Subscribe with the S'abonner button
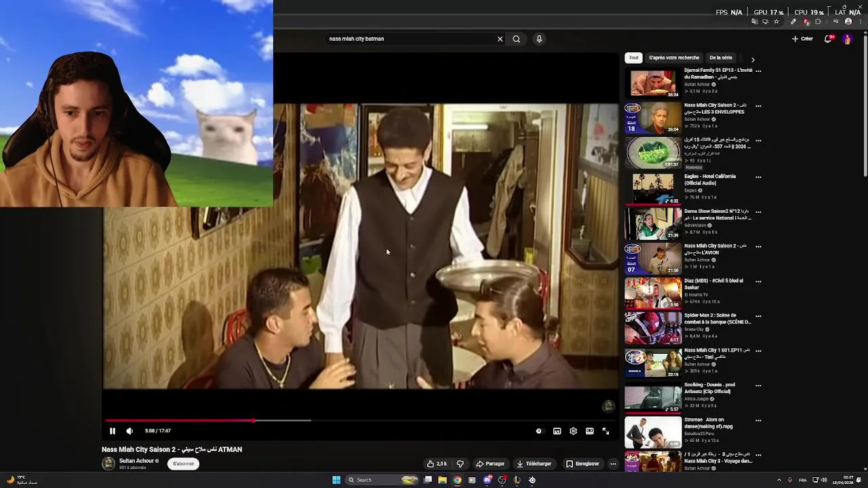This screenshot has width=868, height=488. tap(183, 464)
